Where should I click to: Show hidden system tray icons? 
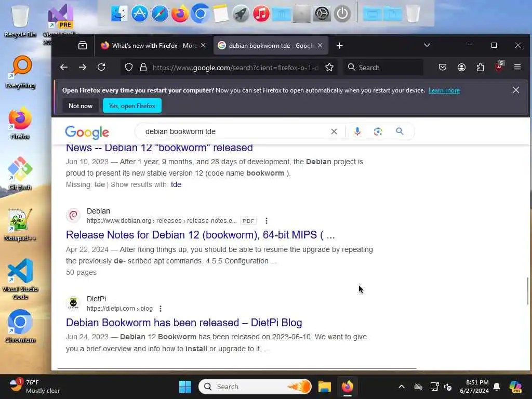coord(402,387)
